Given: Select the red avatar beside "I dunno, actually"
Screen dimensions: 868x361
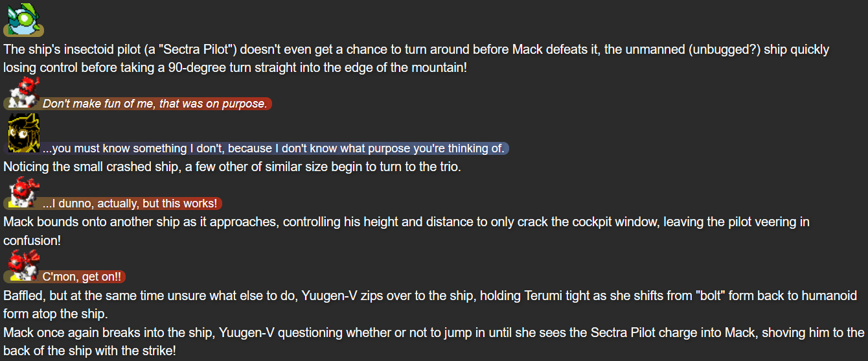Looking at the screenshot, I should point(25,191).
